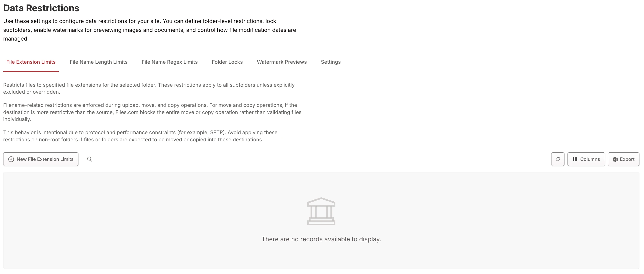
Task: Select the File Extension Limits tab
Action: 31,62
